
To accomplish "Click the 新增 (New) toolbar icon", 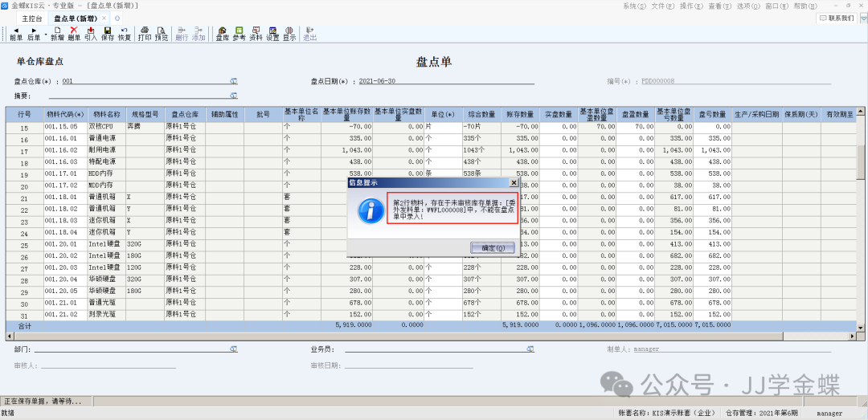I will 57,33.
